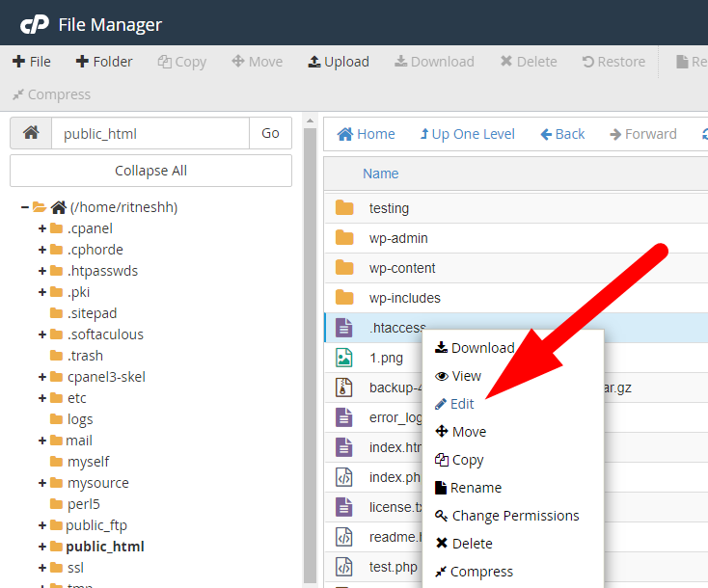The height and width of the screenshot is (588, 708).
Task: Select the testing folder row
Action: (516, 208)
